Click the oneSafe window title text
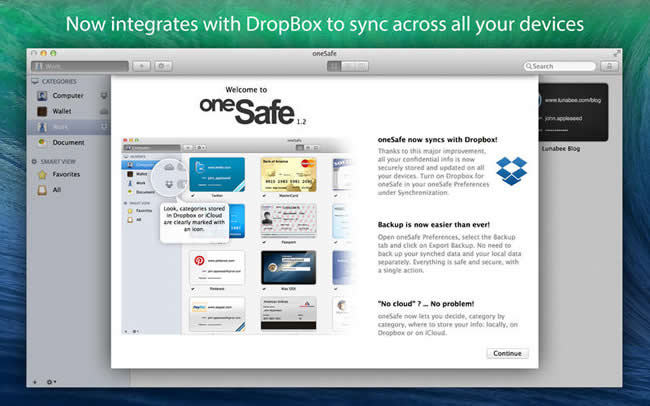The image size is (650, 406). [x=324, y=53]
